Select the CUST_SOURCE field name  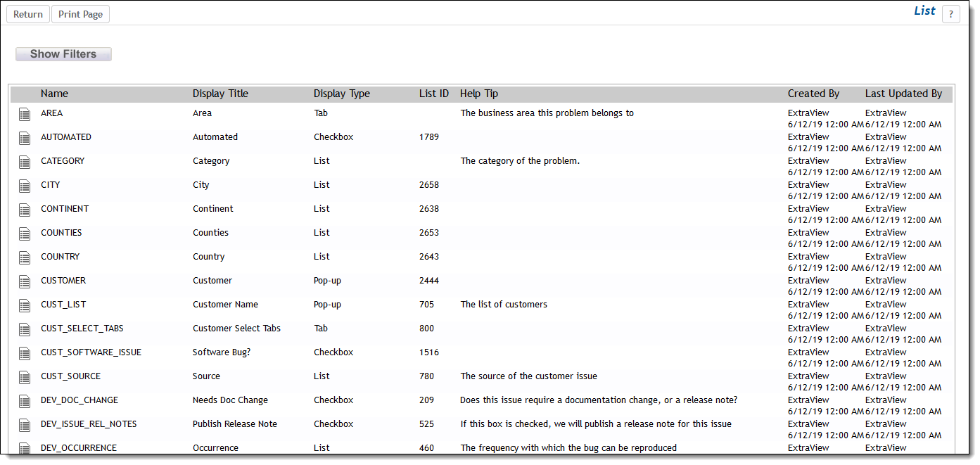[71, 376]
